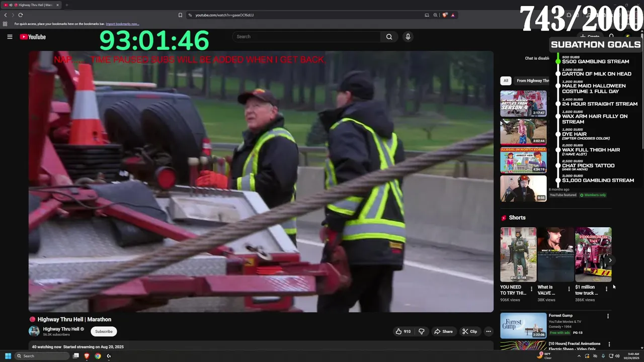This screenshot has width=644, height=362.
Task: Open a new browser tab with plus
Action: coord(66,5)
